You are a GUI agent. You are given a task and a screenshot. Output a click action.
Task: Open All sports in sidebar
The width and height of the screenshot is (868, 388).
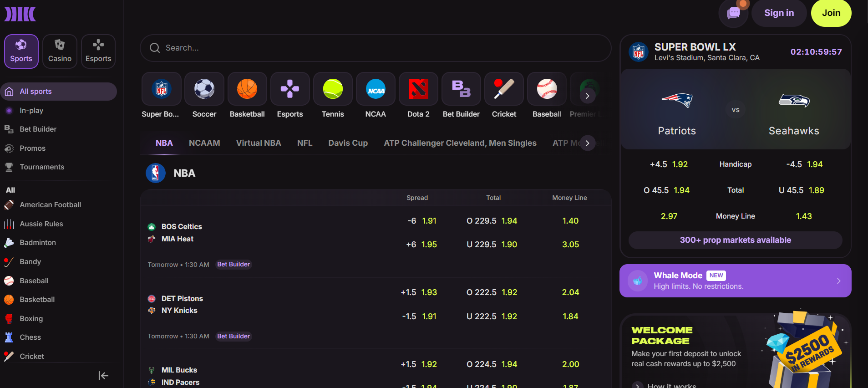[59, 92]
